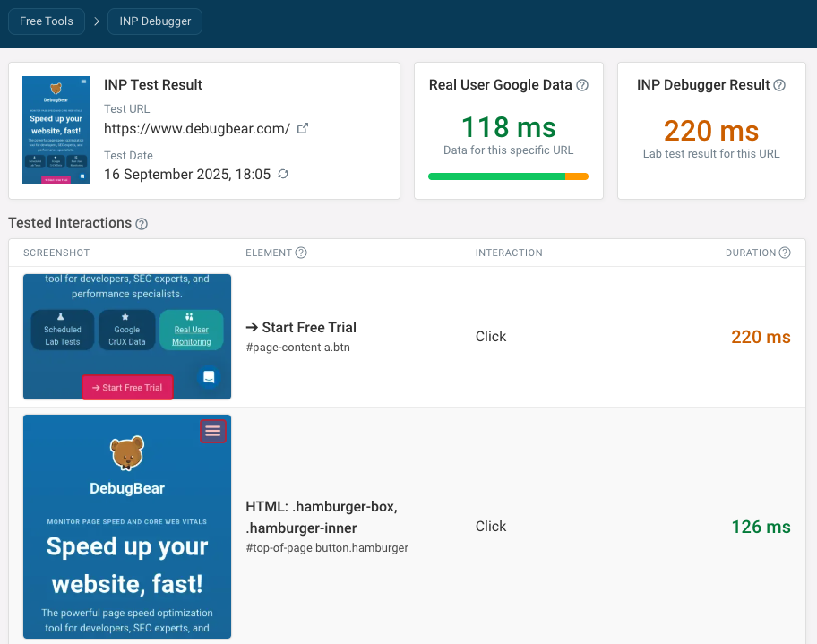The height and width of the screenshot is (644, 817).
Task: Select the test date 16 September 2025, 18:05
Action: tap(187, 174)
